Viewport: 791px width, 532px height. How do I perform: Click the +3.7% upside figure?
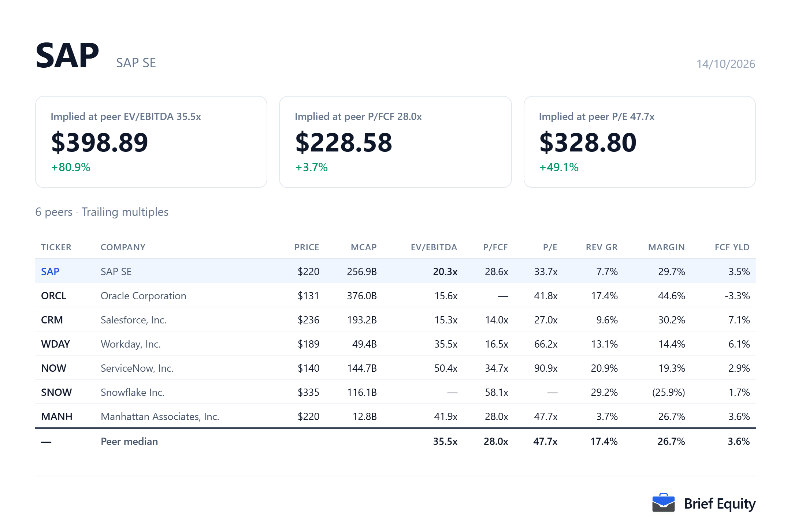click(311, 167)
